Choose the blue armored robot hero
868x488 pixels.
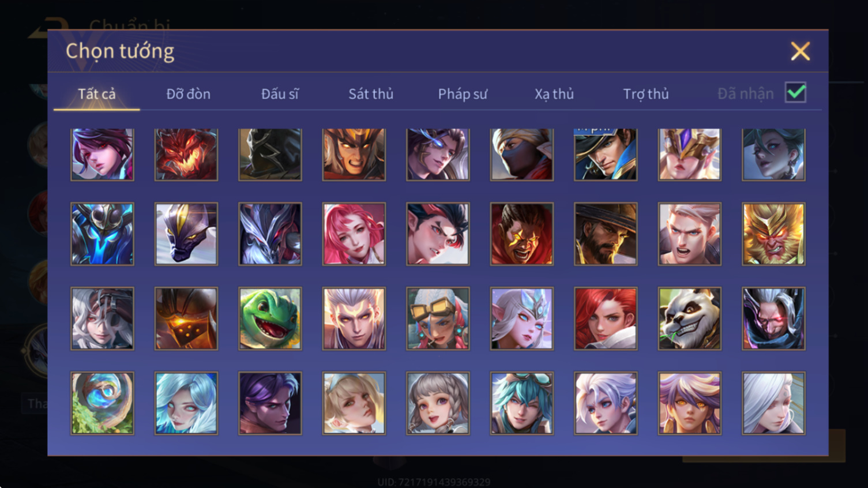pos(102,234)
